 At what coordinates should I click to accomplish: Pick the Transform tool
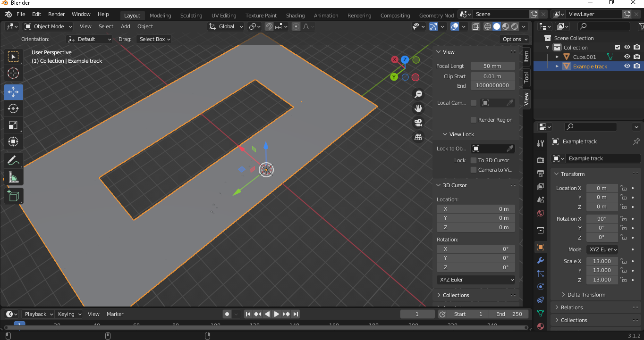pyautogui.click(x=14, y=141)
